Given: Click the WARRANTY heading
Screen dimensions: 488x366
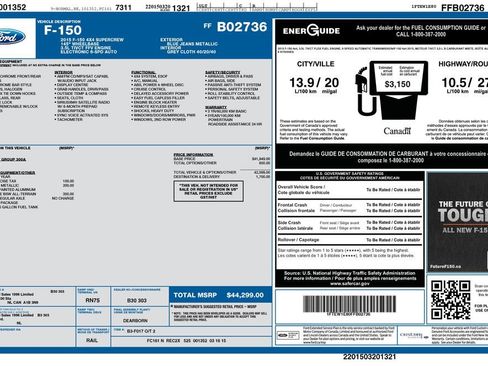Looking at the screenshot, I should [216, 107].
